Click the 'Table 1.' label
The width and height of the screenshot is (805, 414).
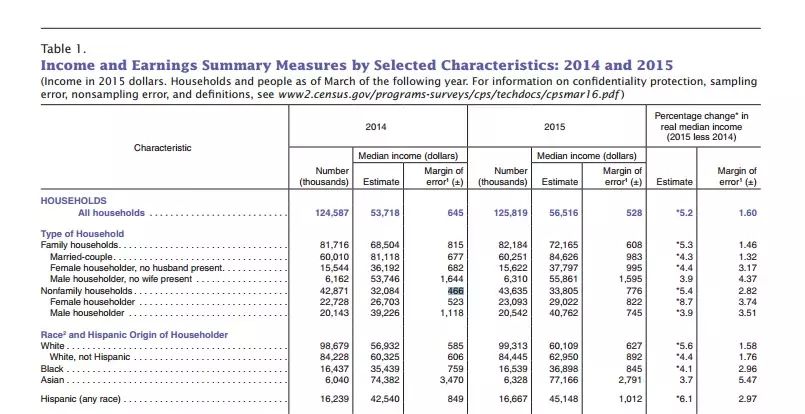click(63, 49)
